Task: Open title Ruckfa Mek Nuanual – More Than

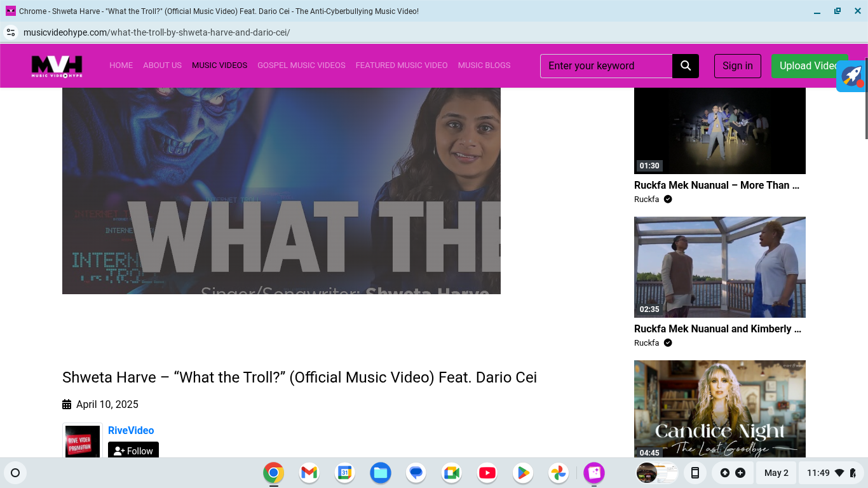Action: (x=717, y=186)
